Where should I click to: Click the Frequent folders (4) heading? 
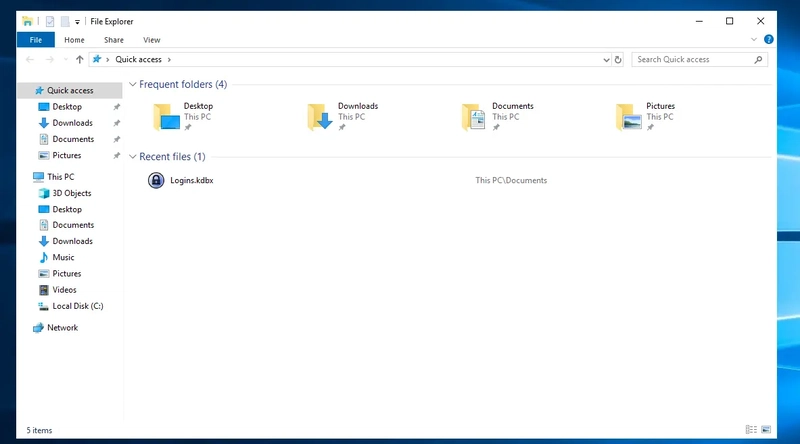183,84
